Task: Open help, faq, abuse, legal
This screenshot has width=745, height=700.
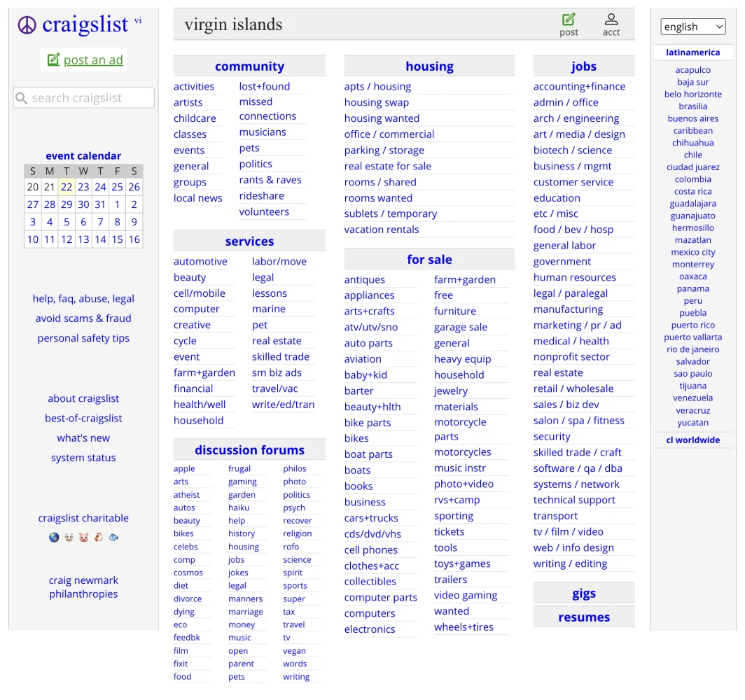Action: (83, 299)
